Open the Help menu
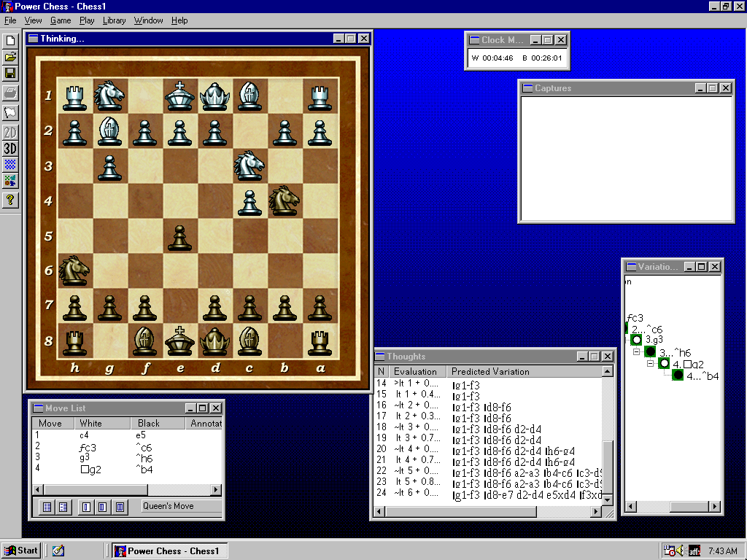This screenshot has height=560, width=747. [x=179, y=20]
